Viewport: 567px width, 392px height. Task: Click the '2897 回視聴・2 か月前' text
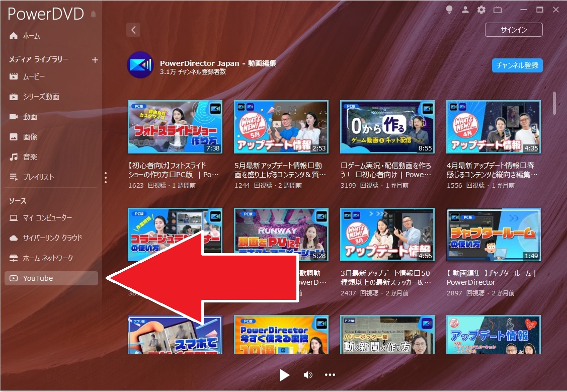pyautogui.click(x=480, y=293)
